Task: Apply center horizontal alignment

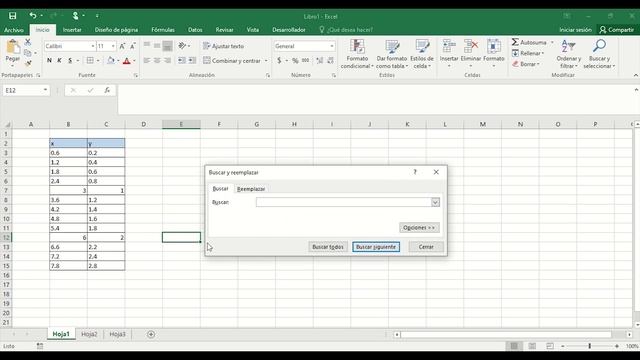Action: tap(157, 60)
